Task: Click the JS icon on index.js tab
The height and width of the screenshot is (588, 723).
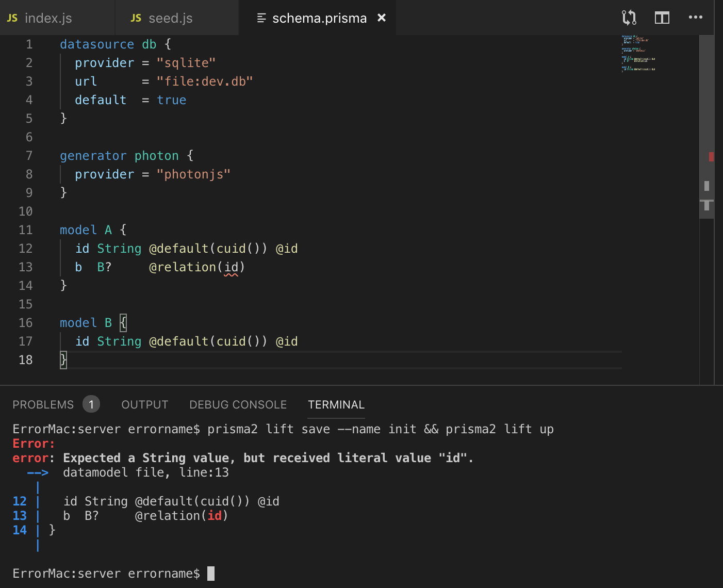Action: (12, 18)
